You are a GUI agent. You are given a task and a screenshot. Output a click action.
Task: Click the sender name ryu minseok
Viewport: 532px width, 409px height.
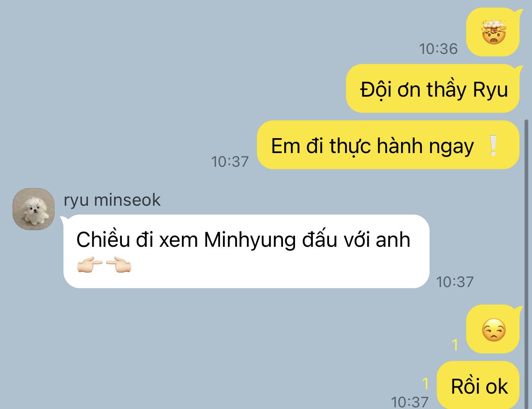click(x=112, y=200)
